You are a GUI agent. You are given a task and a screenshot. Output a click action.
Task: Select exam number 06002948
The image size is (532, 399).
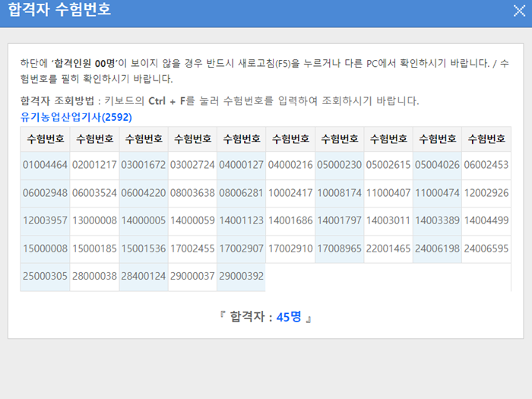point(45,193)
